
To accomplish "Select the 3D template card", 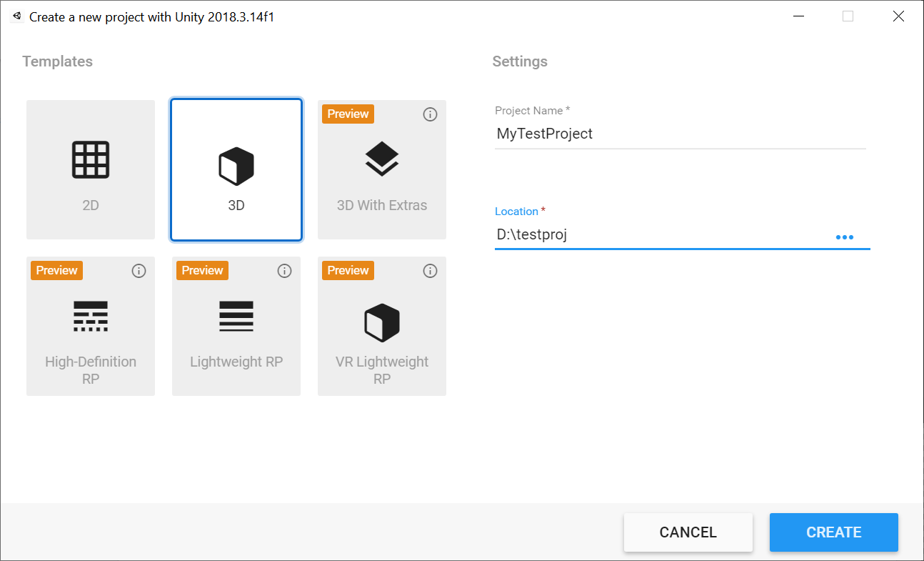I will [236, 169].
